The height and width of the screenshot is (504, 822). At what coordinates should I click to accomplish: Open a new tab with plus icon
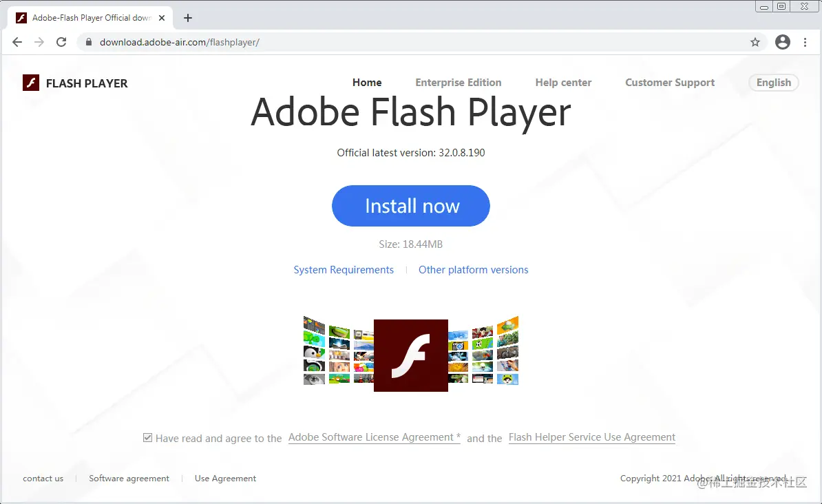pos(188,18)
